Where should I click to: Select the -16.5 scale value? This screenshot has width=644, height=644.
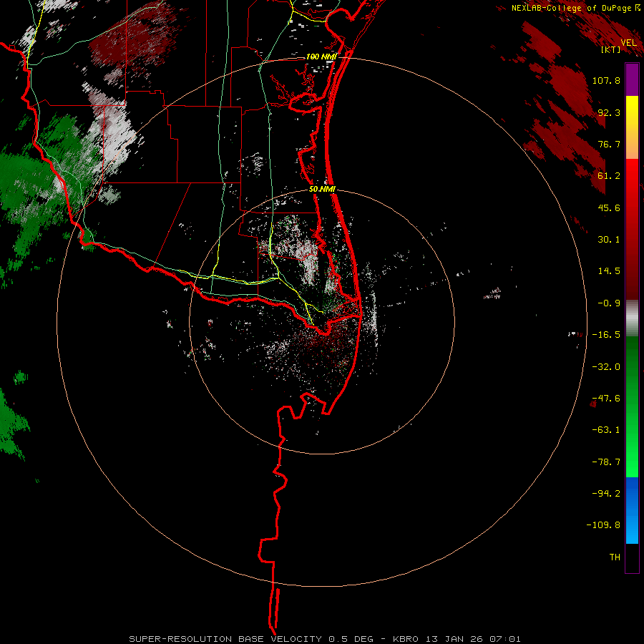point(606,335)
